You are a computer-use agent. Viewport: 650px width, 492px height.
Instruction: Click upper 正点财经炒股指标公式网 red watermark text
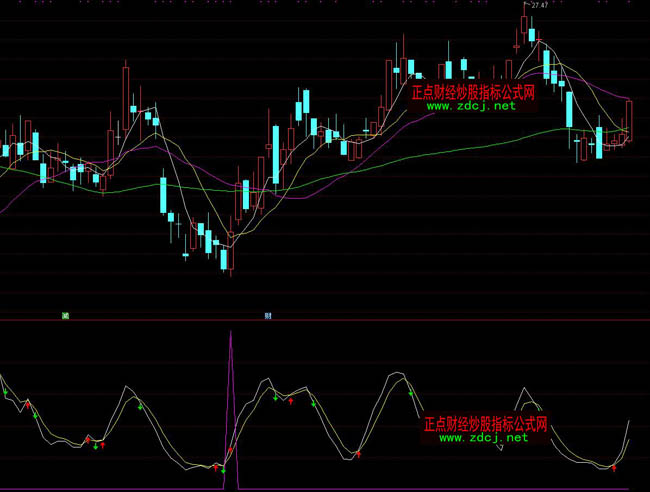[x=473, y=92]
